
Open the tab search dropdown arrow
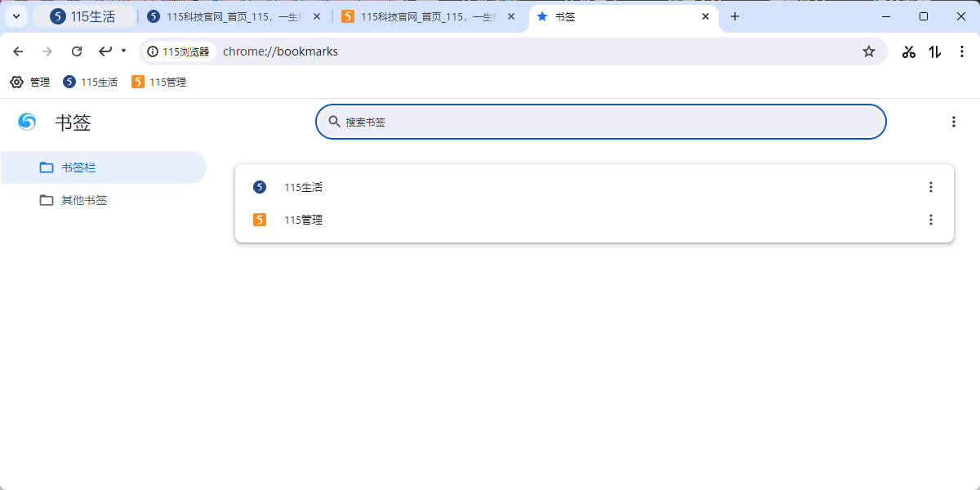point(16,16)
